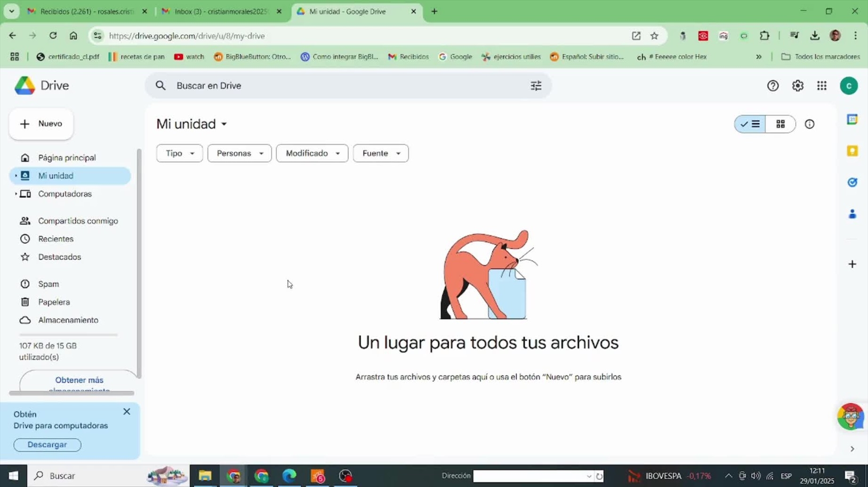
Task: Open the Google apps grid
Action: pos(822,86)
